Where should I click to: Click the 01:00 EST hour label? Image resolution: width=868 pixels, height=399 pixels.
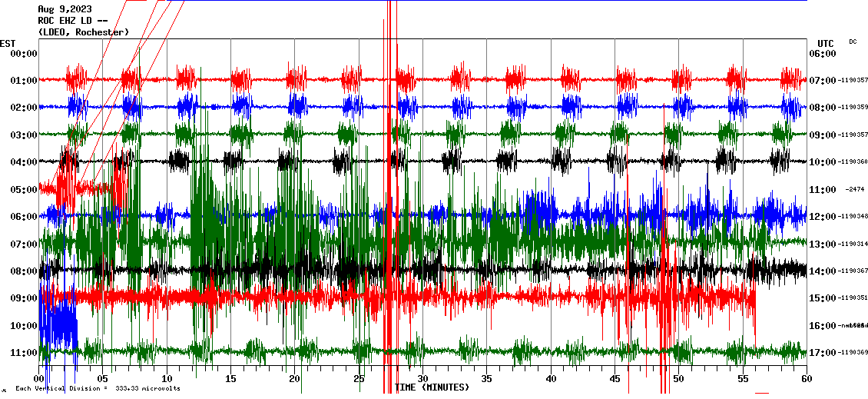pyautogui.click(x=25, y=81)
